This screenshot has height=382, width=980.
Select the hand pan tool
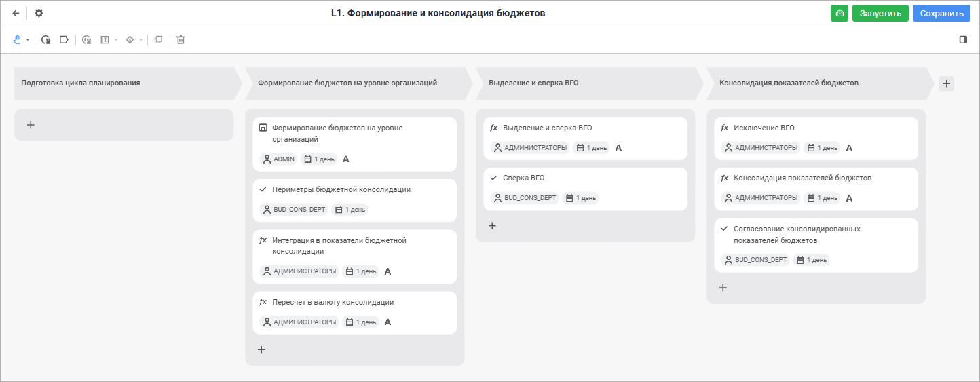click(17, 40)
